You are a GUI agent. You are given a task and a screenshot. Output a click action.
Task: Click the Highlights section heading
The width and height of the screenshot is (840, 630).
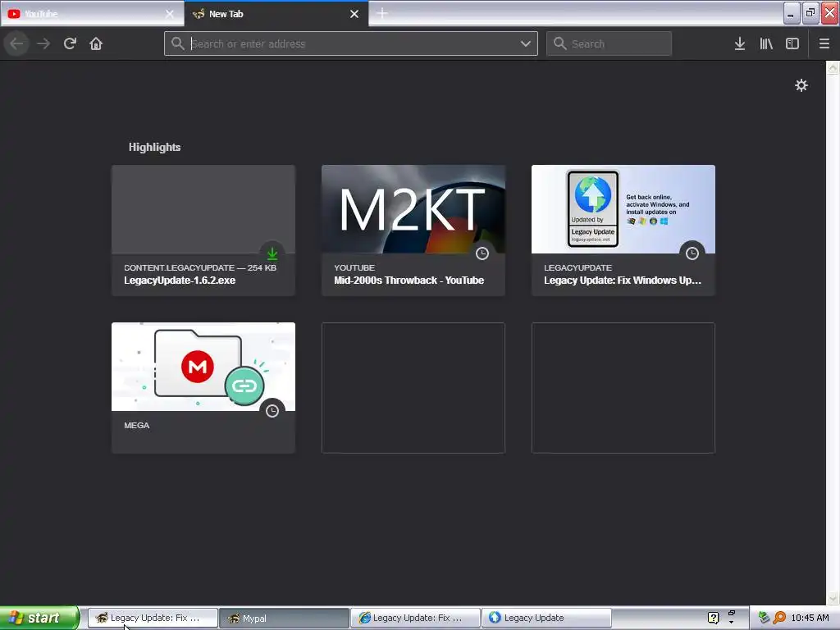tap(154, 147)
